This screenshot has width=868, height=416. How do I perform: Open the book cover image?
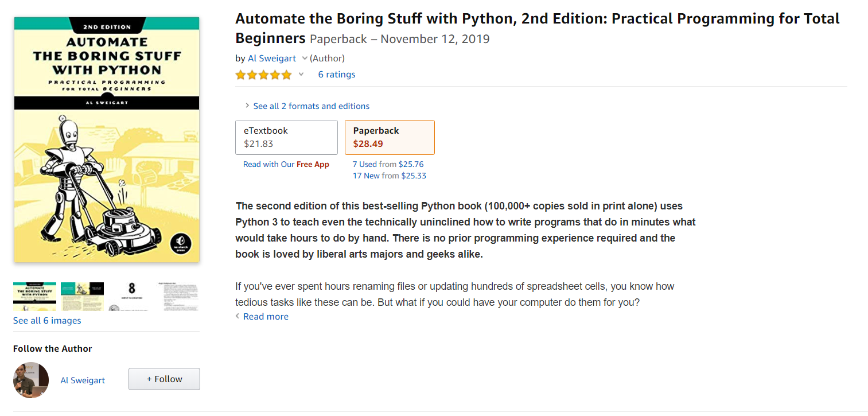[106, 139]
